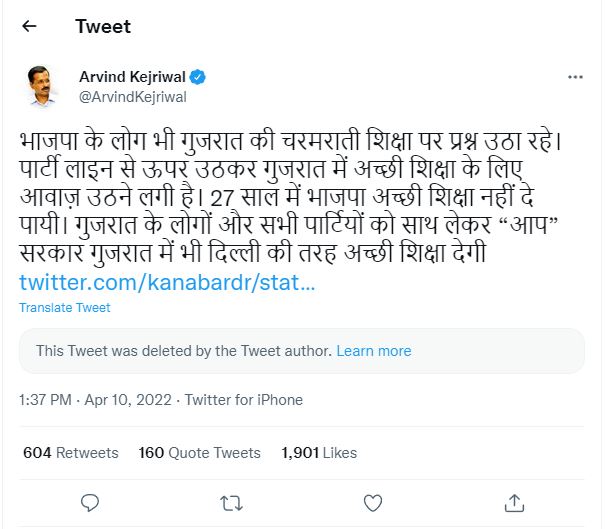Like the tweet with heart icon
The image size is (605, 529).
coord(373,501)
